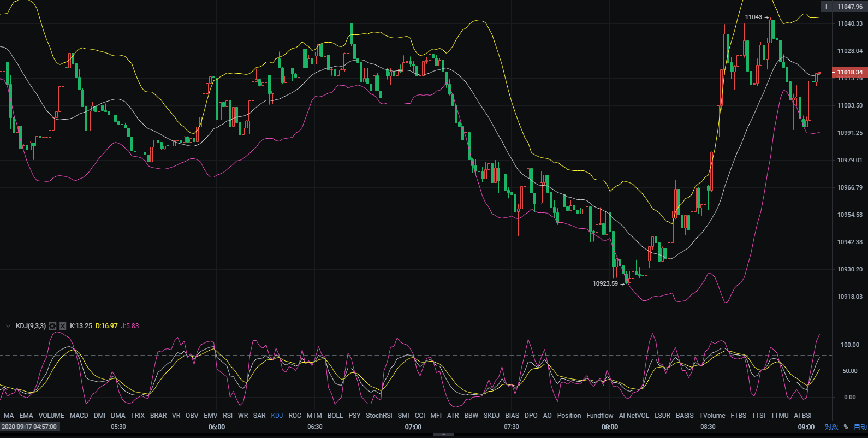
Task: Click the 07:00 time axis marker
Action: click(413, 427)
